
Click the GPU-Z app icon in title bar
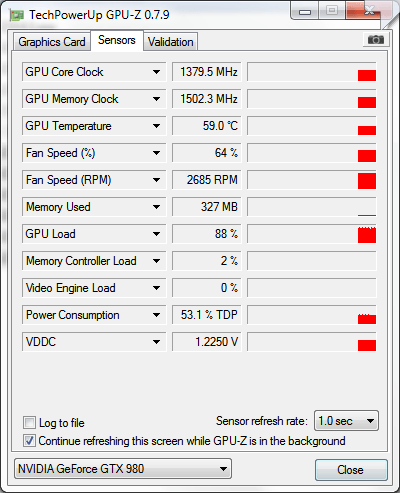tap(17, 15)
